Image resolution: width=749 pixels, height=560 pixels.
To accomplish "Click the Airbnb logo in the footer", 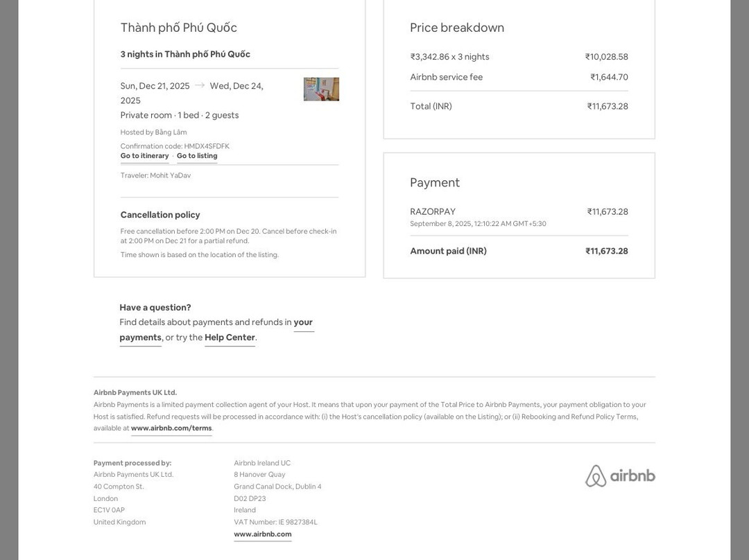I will [620, 476].
